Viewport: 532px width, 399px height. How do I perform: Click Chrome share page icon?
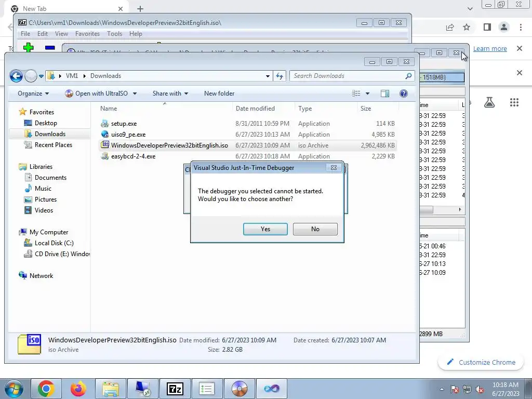pyautogui.click(x=450, y=27)
